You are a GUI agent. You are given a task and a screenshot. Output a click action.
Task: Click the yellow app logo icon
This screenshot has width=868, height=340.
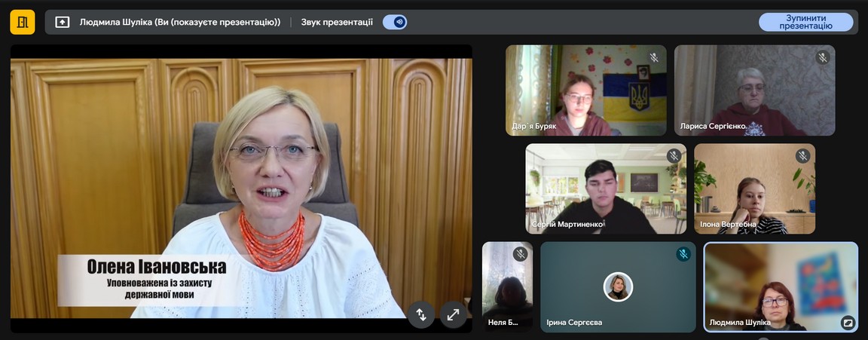(x=23, y=22)
